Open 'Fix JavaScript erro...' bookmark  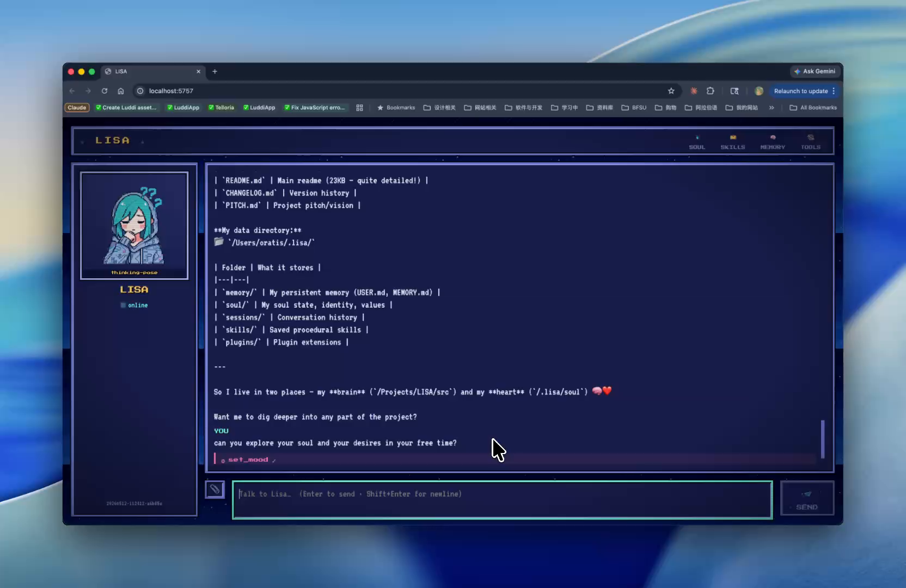[x=315, y=108]
